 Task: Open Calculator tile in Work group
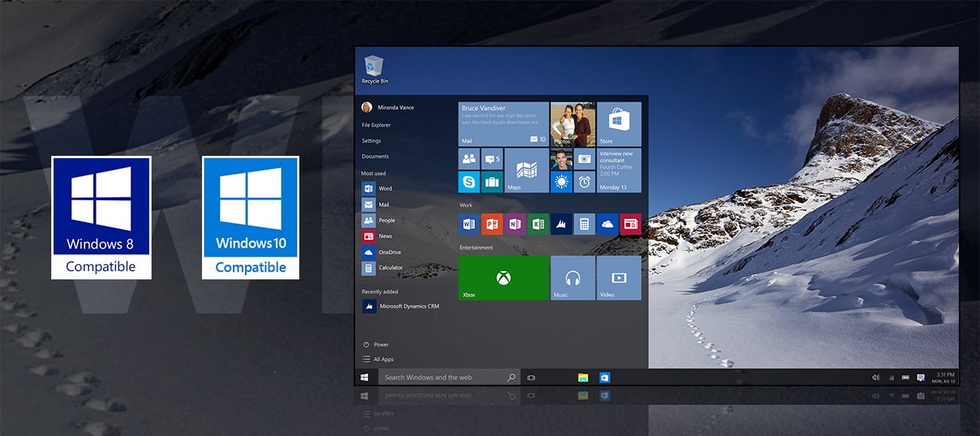584,224
